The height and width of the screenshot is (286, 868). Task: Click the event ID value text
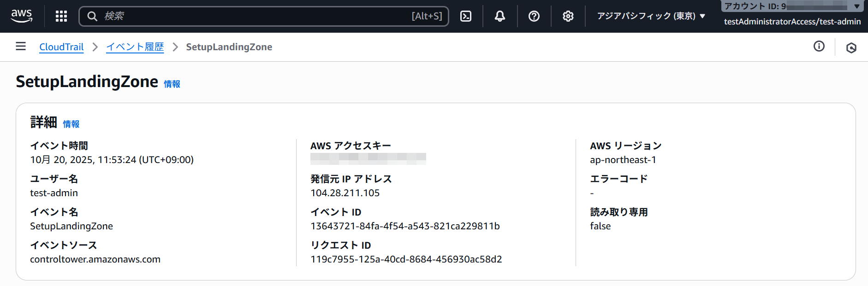coord(405,226)
